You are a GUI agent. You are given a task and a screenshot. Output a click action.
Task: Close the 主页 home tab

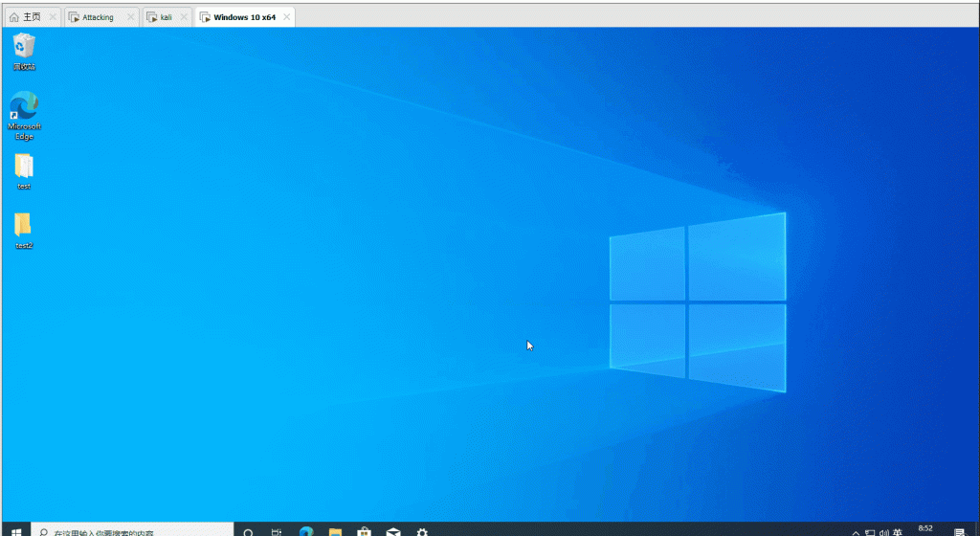(53, 17)
